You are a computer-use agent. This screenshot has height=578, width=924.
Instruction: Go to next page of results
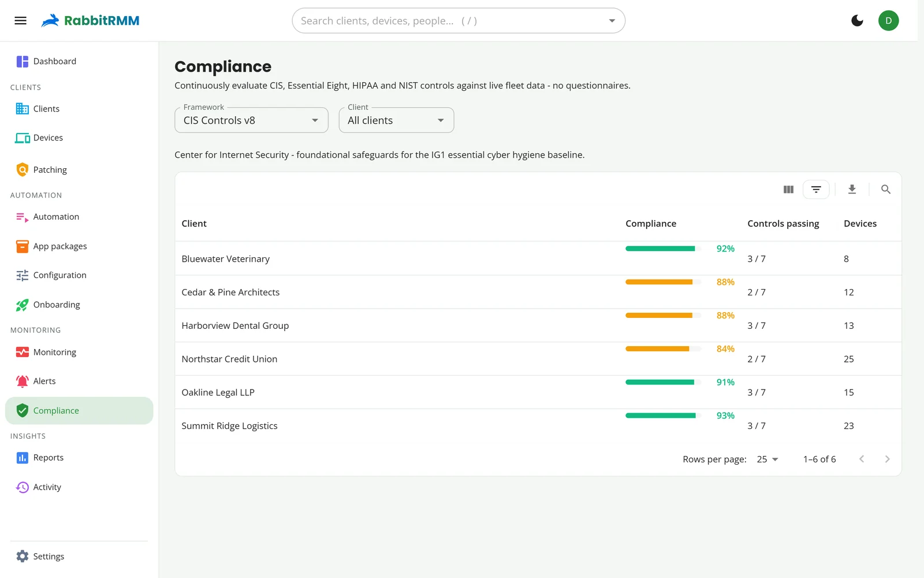pos(887,459)
